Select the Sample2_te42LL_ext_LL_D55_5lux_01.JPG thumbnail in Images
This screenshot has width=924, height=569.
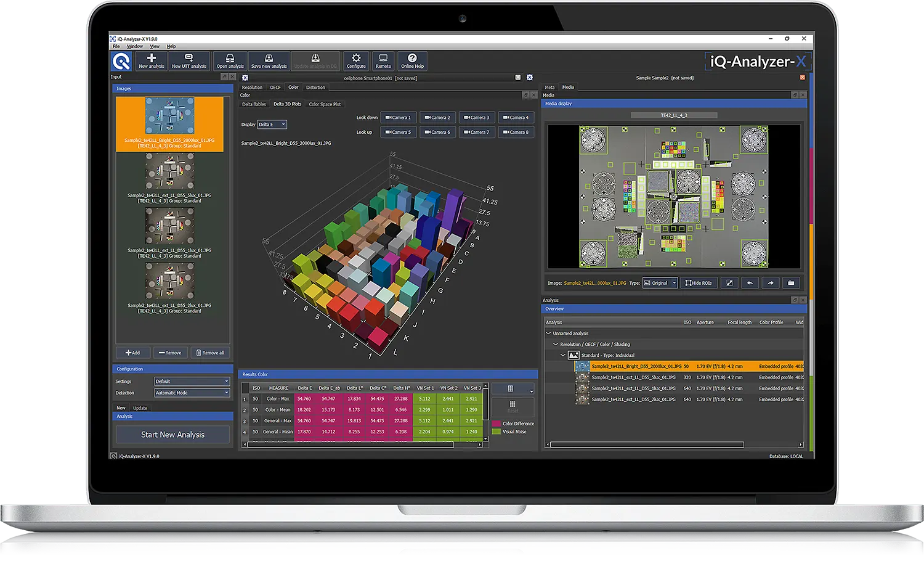(x=169, y=179)
